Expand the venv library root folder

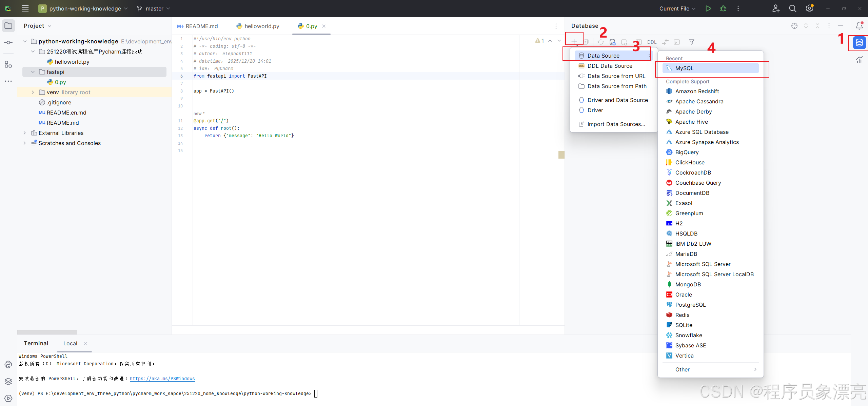tap(33, 92)
